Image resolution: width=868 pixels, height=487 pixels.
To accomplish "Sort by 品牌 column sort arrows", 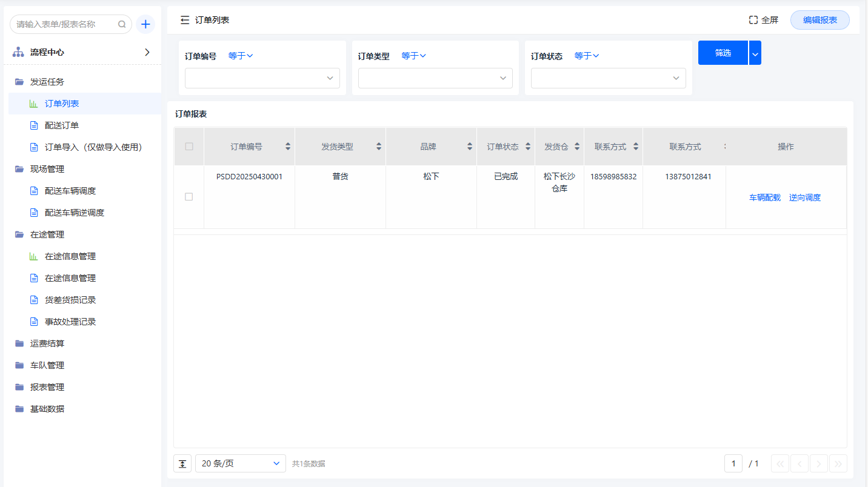I will click(x=470, y=147).
